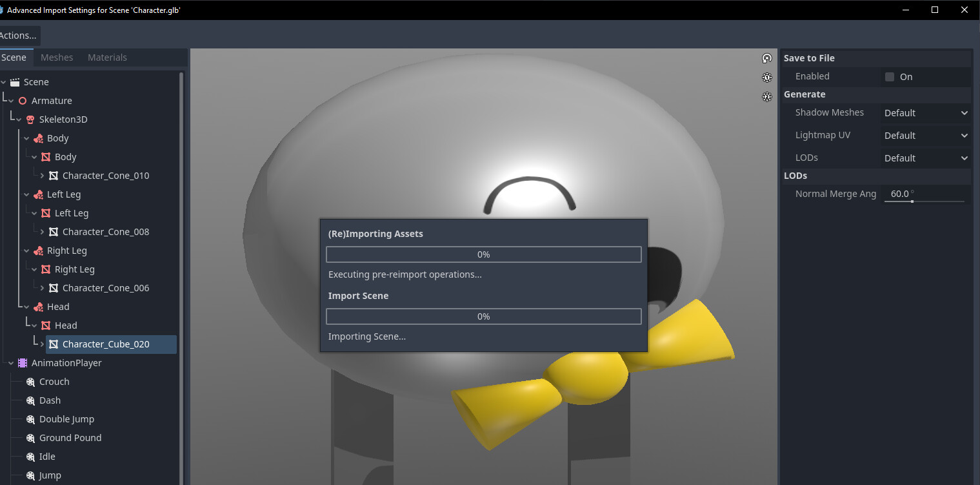Viewport: 980px width, 485px height.
Task: Maximize the Advanced Import Settings window
Action: [x=935, y=10]
